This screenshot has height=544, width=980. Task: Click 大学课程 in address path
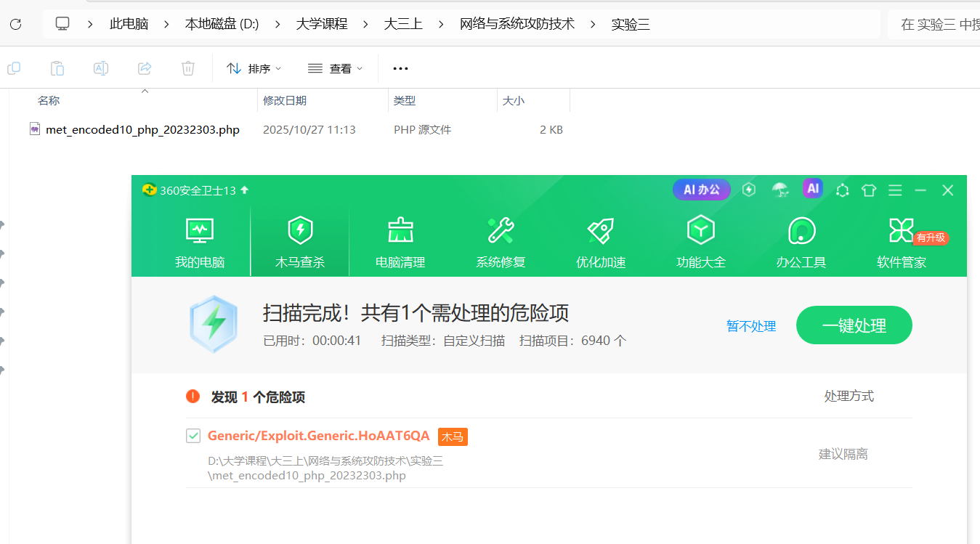[321, 24]
